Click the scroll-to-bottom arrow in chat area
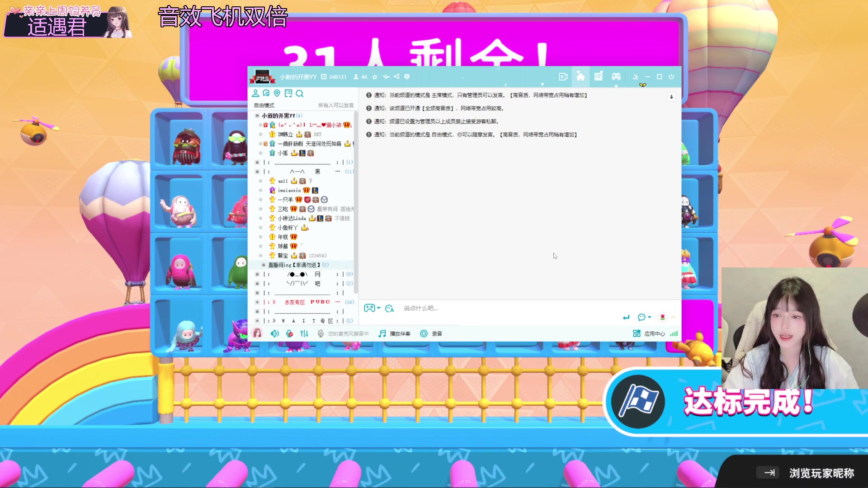The height and width of the screenshot is (488, 868). (x=671, y=97)
